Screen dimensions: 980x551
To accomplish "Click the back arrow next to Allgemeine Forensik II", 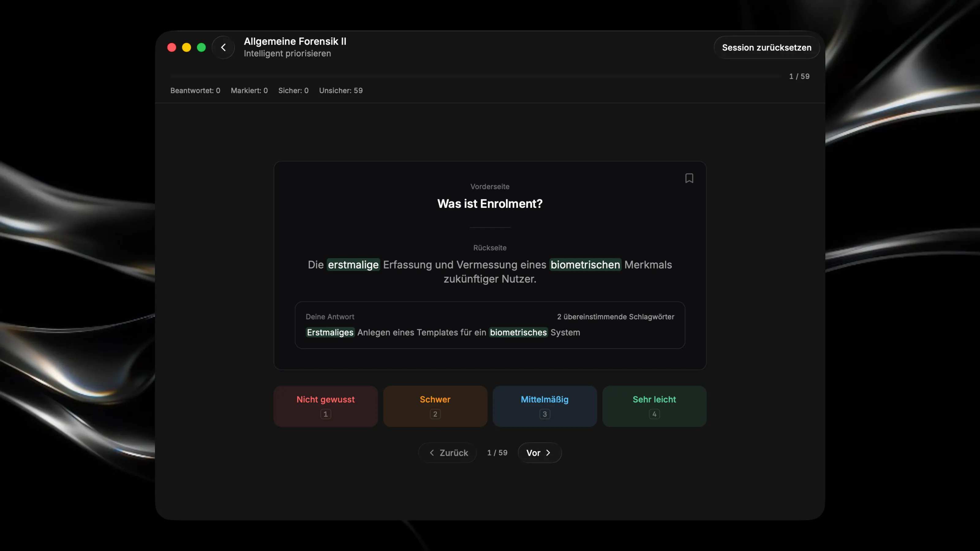I will [x=223, y=47].
